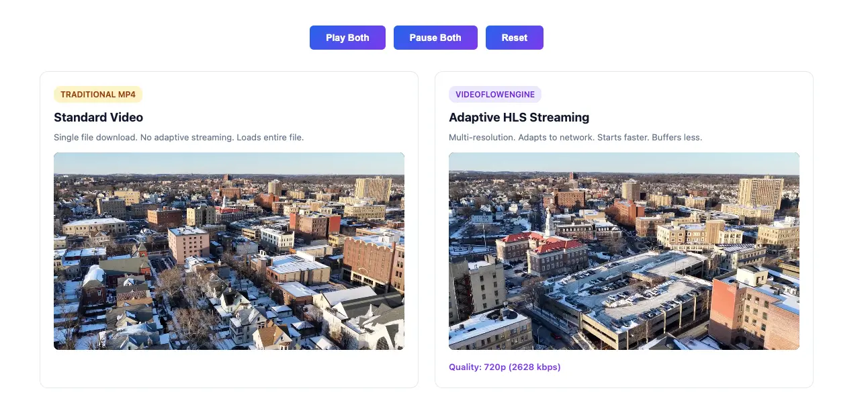The height and width of the screenshot is (407, 868).
Task: Click the 'Multi-resolution. Adapts to network' description
Action: pyautogui.click(x=576, y=138)
